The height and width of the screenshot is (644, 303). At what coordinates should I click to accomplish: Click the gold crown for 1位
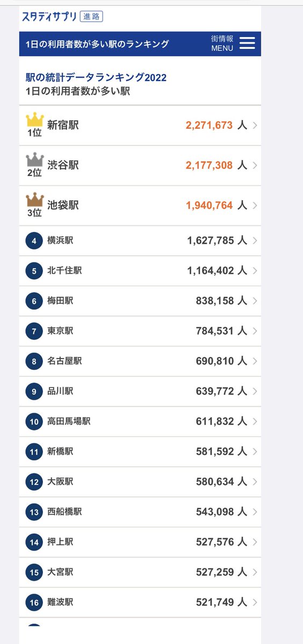click(x=35, y=120)
